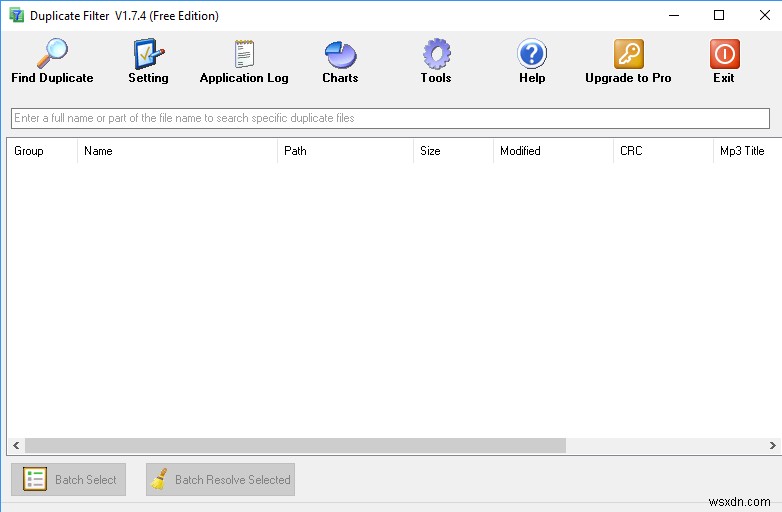Sort by the Modified column header
The image size is (782, 512).
coord(553,151)
